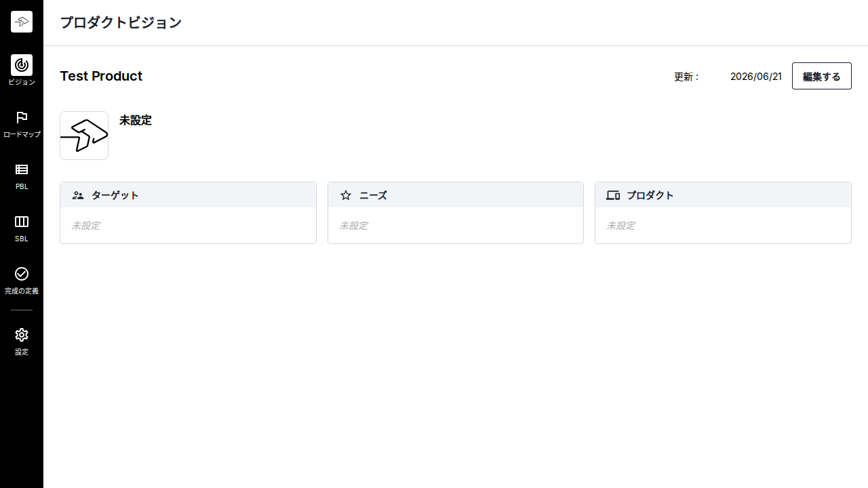This screenshot has width=868, height=488.
Task: Click the app logo in the sidebar
Action: 22,22
